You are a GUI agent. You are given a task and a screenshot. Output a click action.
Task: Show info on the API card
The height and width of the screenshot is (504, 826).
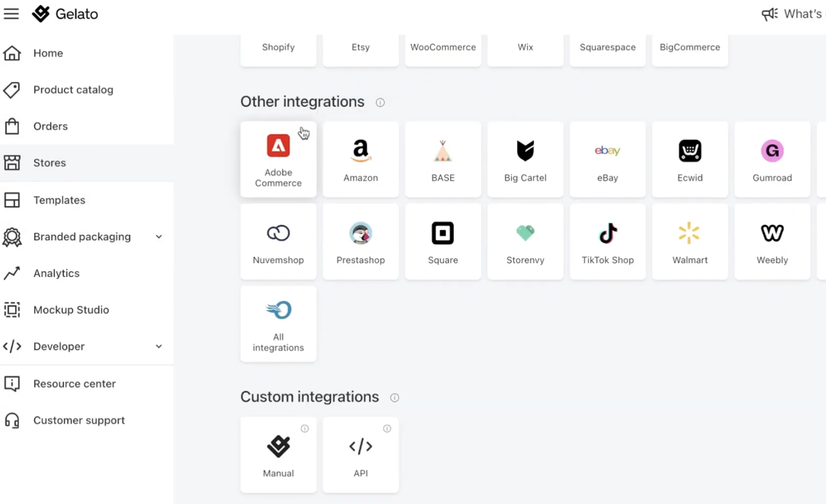(x=387, y=429)
